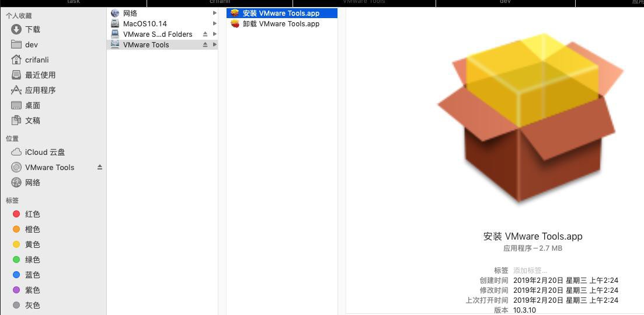Switch to the dev tab
Image resolution: width=644 pixels, height=315 pixels.
click(505, 2)
